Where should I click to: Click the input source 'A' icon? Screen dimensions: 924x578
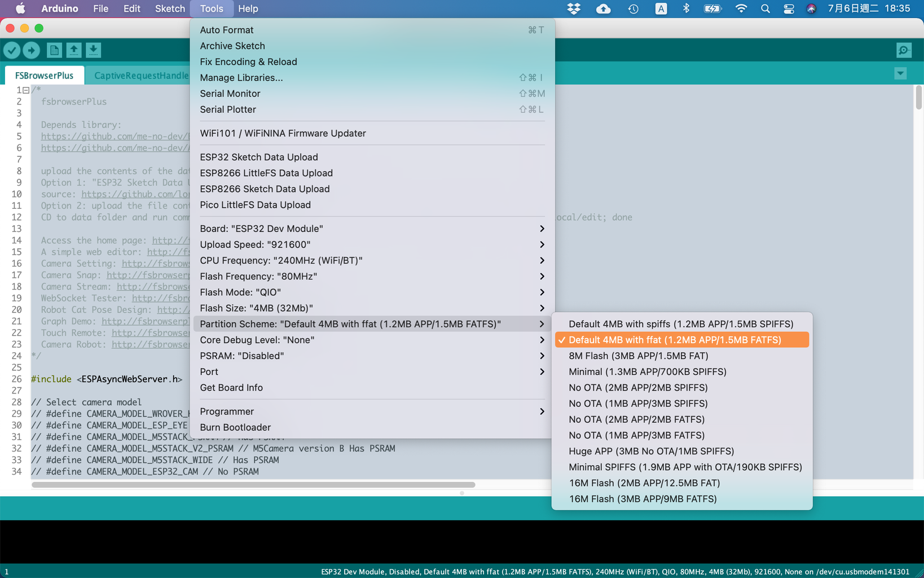pyautogui.click(x=661, y=8)
